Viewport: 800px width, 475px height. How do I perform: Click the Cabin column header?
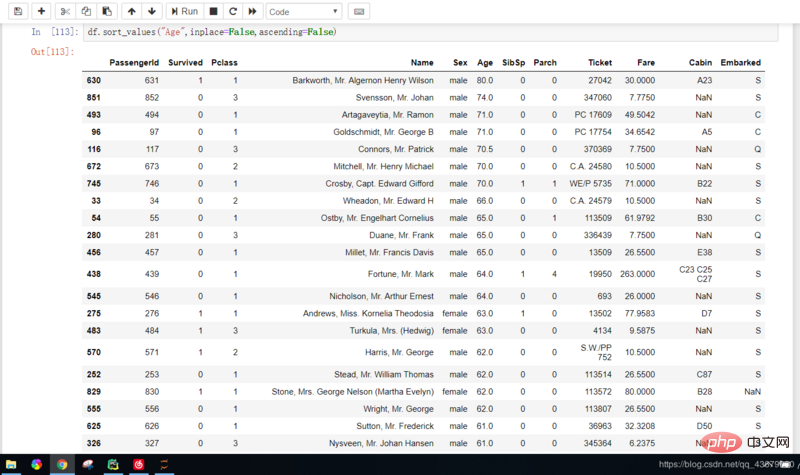coord(700,62)
